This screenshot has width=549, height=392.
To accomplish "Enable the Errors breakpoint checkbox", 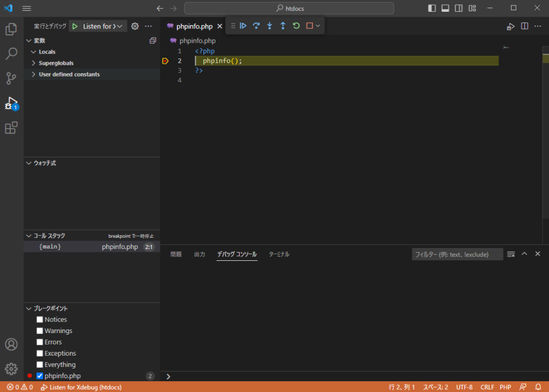I will pyautogui.click(x=40, y=342).
